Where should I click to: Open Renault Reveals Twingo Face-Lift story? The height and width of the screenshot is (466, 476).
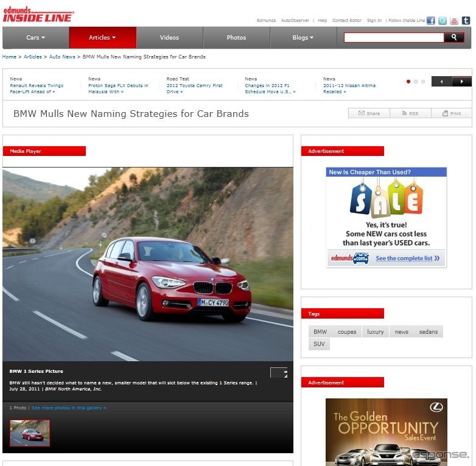(37, 88)
